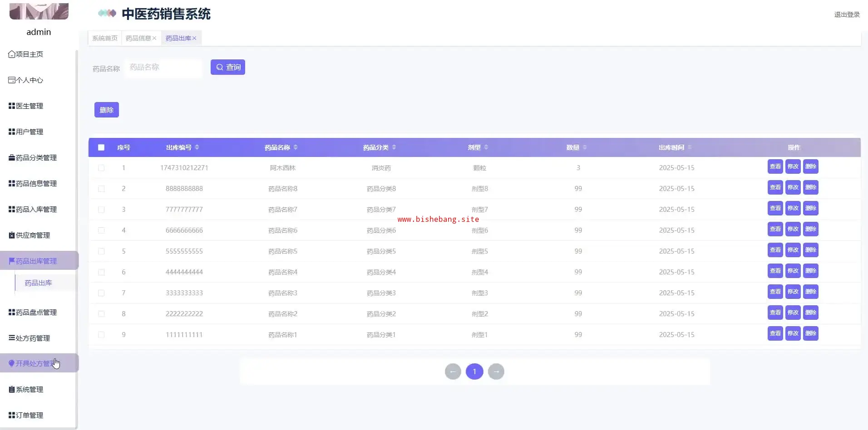Switch to the 药品信息 tab
Viewport: 868px width, 430px height.
point(138,38)
